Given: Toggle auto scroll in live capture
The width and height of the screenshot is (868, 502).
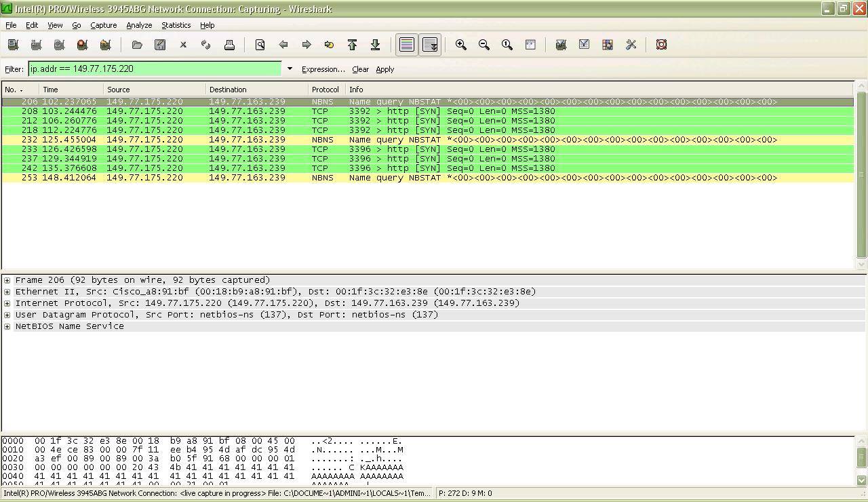Looking at the screenshot, I should [x=430, y=45].
